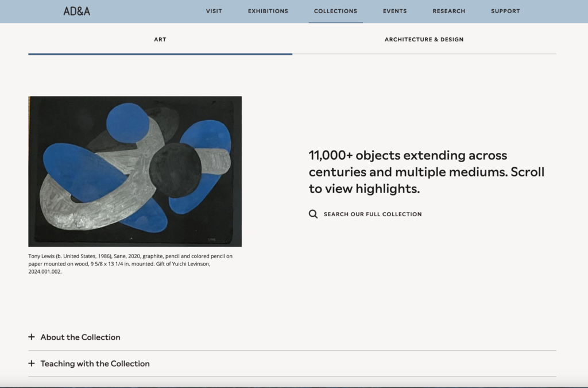This screenshot has width=588, height=388.
Task: Click the plus icon beside Teaching with the Collection
Action: (32, 363)
